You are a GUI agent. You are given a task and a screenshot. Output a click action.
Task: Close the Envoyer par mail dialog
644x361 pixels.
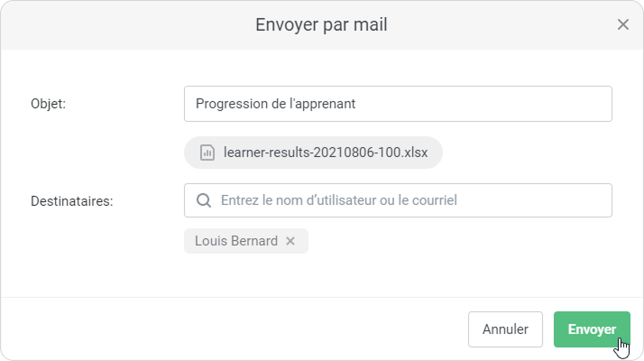622,24
